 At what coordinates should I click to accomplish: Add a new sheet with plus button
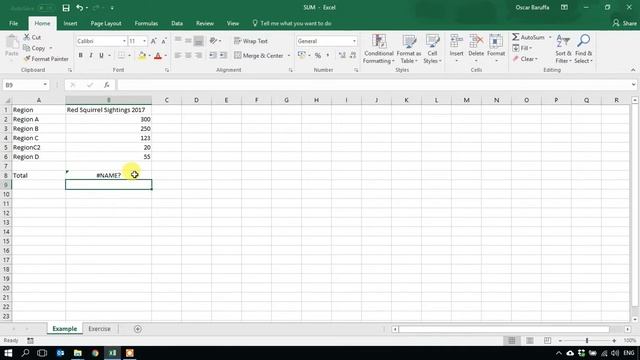pos(138,329)
